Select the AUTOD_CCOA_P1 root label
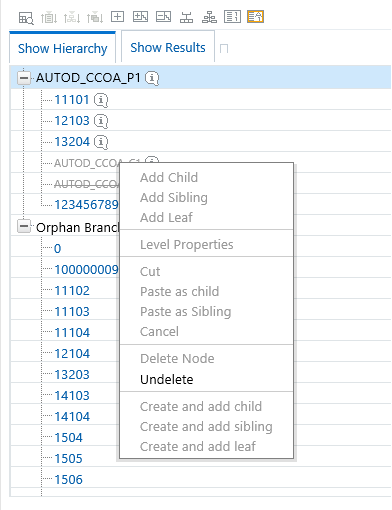This screenshot has height=510, width=392. pos(88,78)
